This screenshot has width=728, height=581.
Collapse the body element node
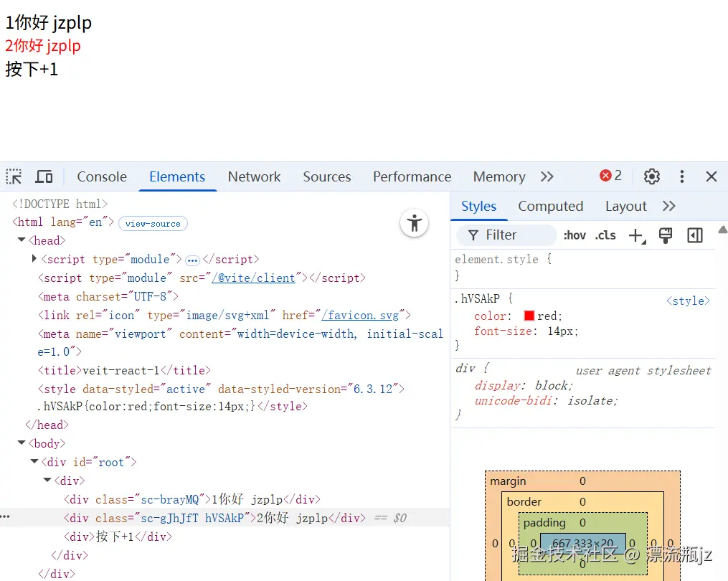[x=21, y=443]
